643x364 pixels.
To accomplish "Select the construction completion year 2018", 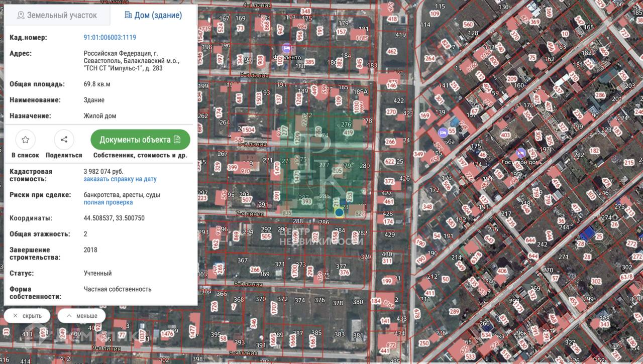I will 90,250.
